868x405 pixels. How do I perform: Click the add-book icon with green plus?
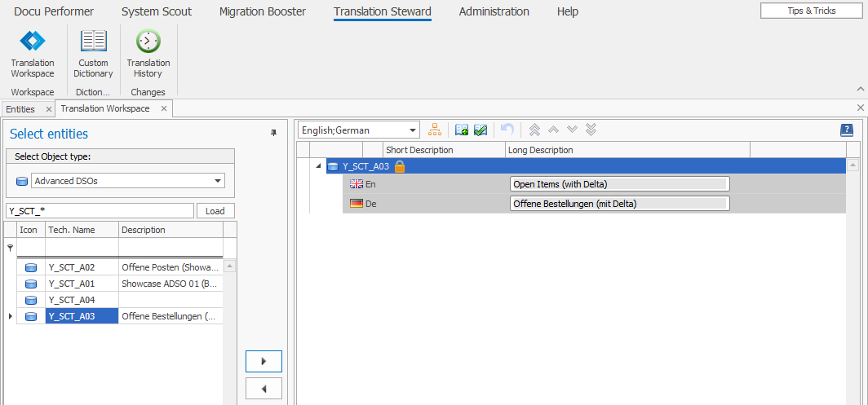[x=462, y=130]
